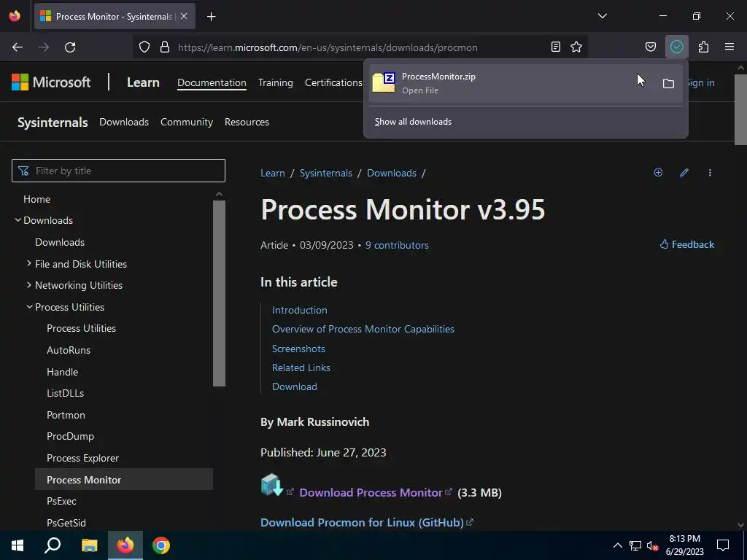Click Download Process Monitor link
Viewport: 747px width, 560px height.
[x=371, y=492]
